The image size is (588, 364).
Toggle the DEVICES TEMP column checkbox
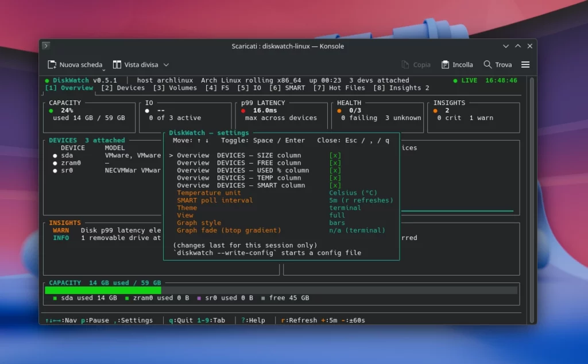coord(335,177)
